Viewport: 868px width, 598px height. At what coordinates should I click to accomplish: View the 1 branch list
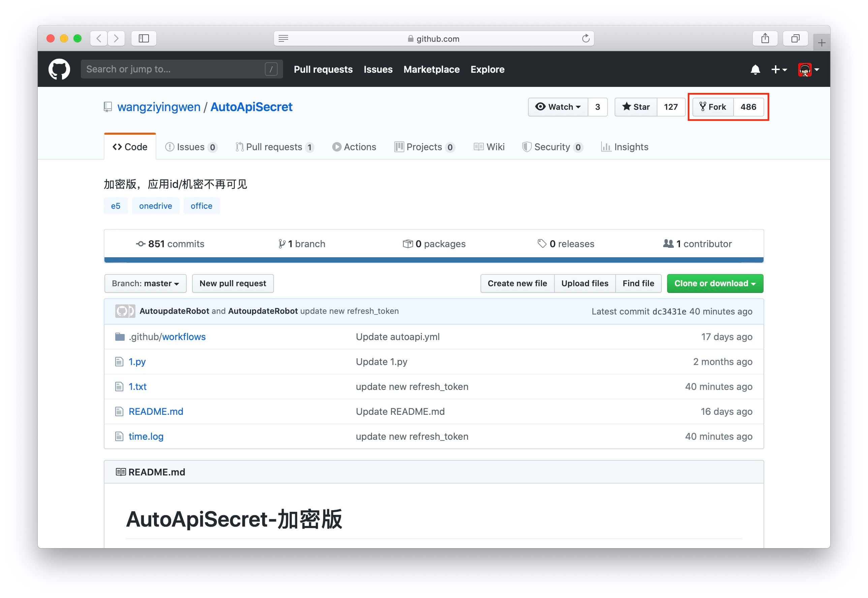(302, 244)
